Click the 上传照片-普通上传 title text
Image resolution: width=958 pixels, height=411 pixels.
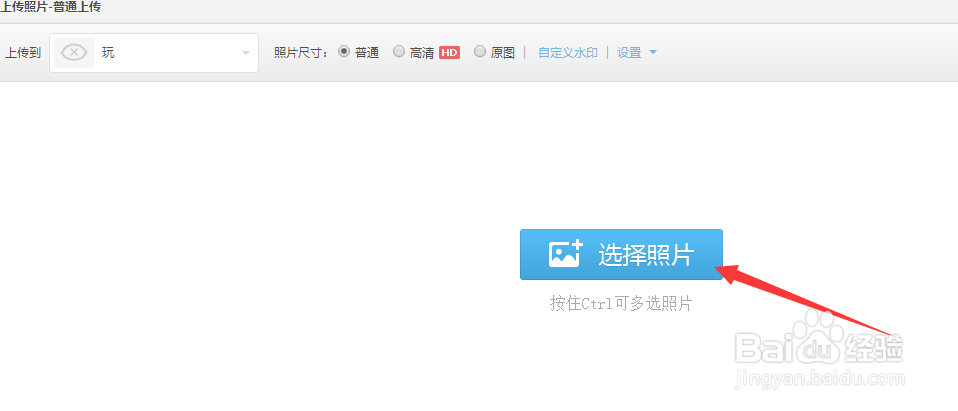click(50, 7)
